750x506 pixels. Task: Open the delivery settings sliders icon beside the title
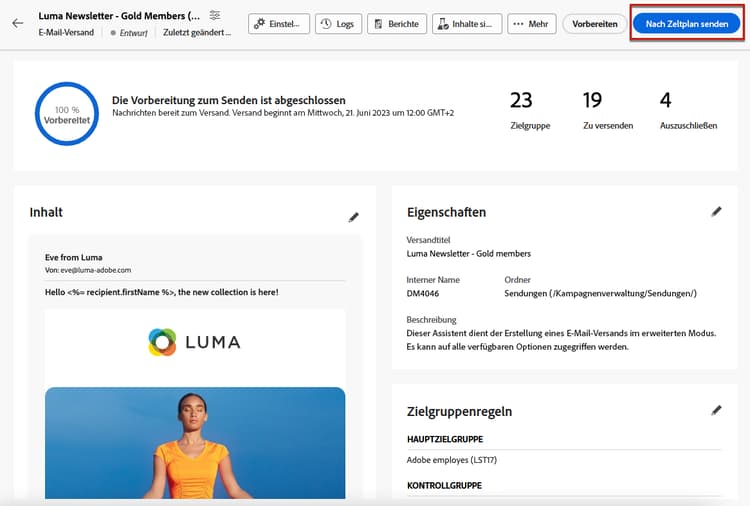[215, 15]
